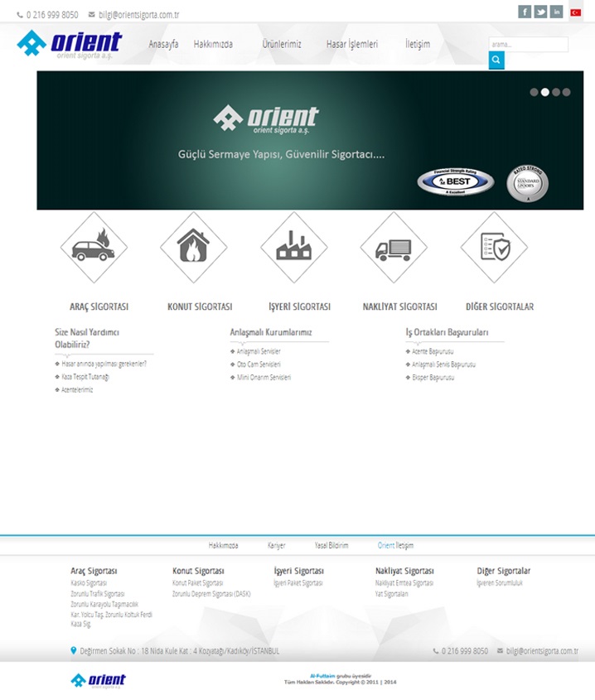The image size is (595, 700).
Task: Open the Twitter social icon
Action: click(540, 12)
